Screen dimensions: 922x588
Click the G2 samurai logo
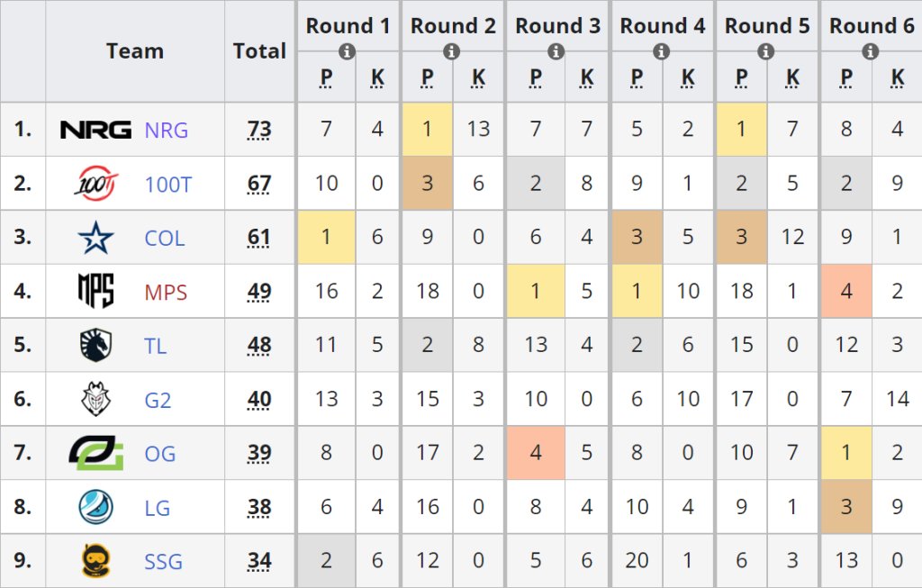(x=95, y=399)
